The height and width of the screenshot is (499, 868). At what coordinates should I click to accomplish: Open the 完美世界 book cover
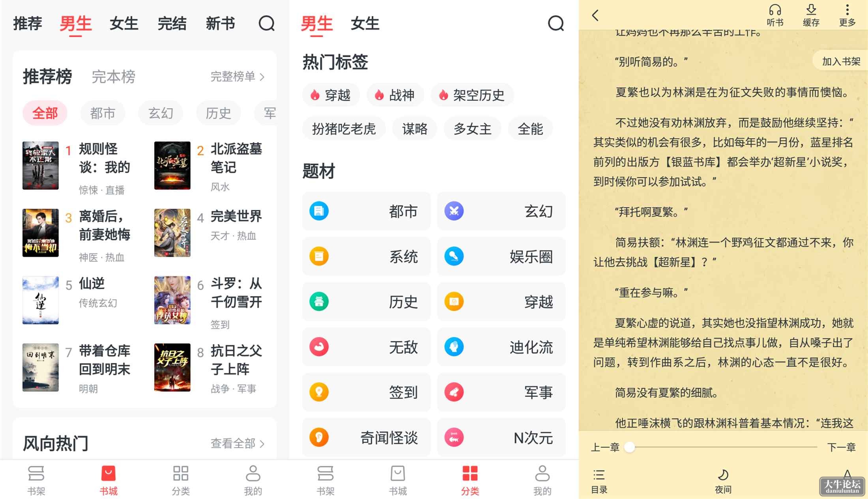pyautogui.click(x=172, y=233)
